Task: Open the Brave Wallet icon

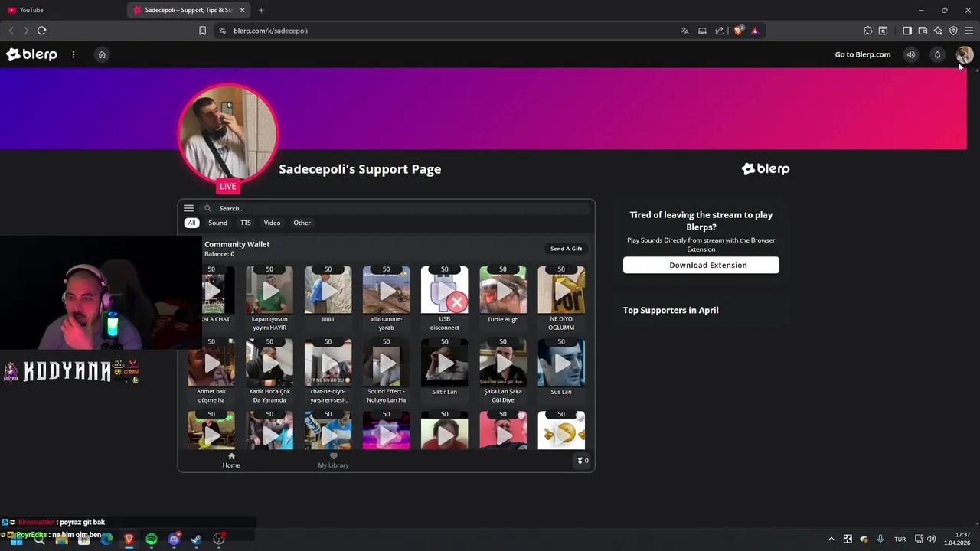Action: 923,31
